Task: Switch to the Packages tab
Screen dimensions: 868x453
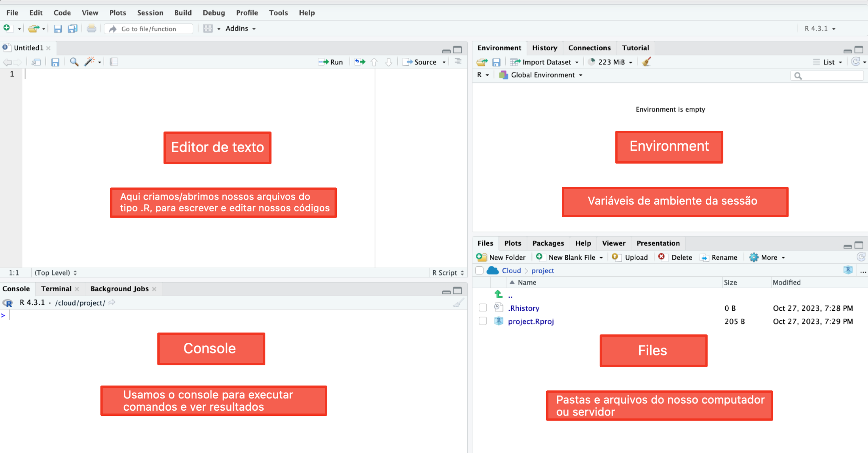Action: (x=548, y=243)
